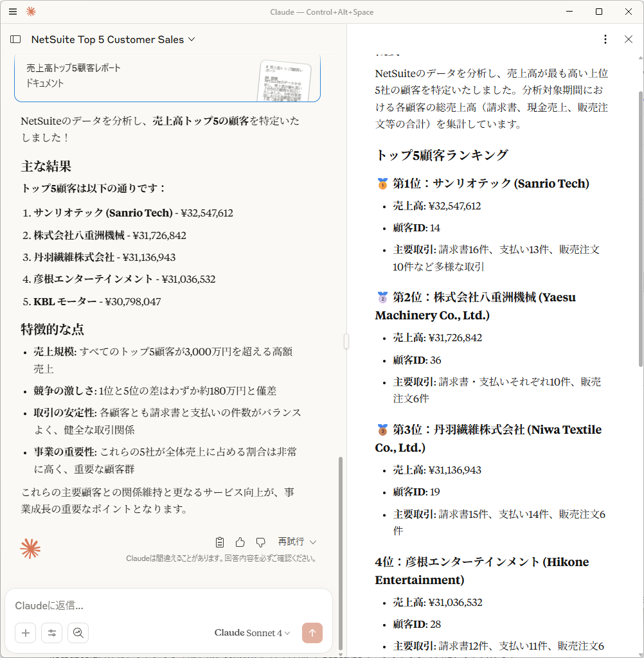Click the トップ5顧客ランキング heading in artifact
644x658 pixels.
442,155
